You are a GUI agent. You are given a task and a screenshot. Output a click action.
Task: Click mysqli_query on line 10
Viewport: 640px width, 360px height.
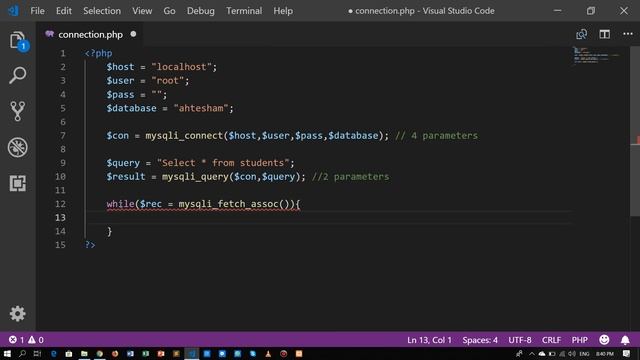point(195,177)
